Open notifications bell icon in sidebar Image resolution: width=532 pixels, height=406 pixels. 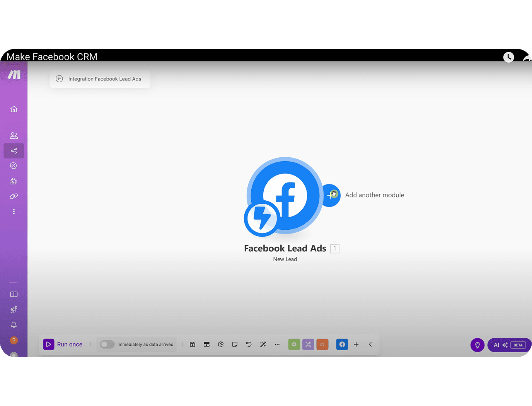point(14,325)
